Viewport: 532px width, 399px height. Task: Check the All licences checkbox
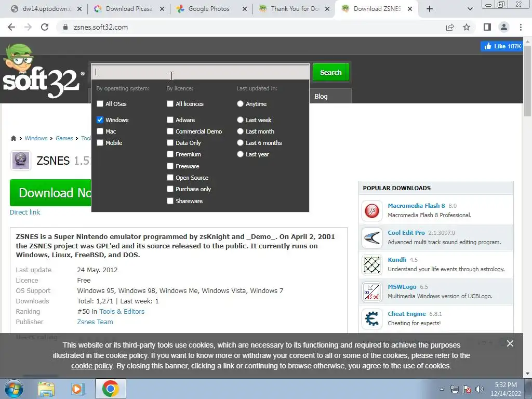[170, 104]
